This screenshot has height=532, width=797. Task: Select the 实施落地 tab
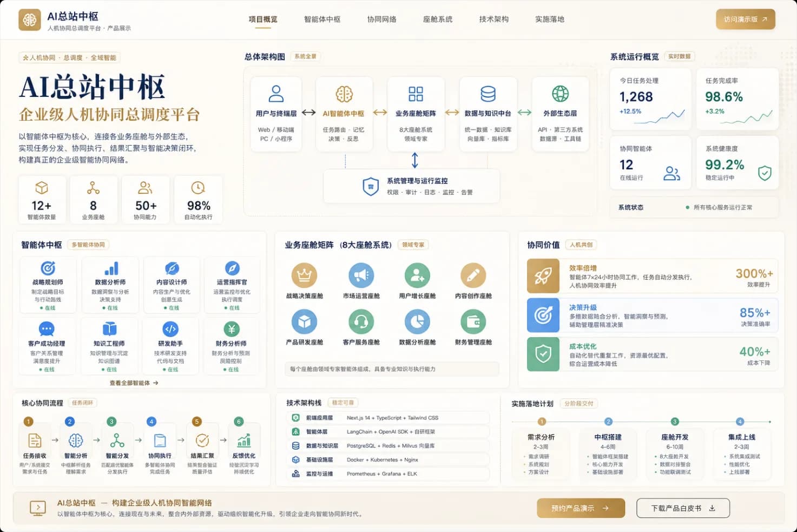tap(550, 19)
